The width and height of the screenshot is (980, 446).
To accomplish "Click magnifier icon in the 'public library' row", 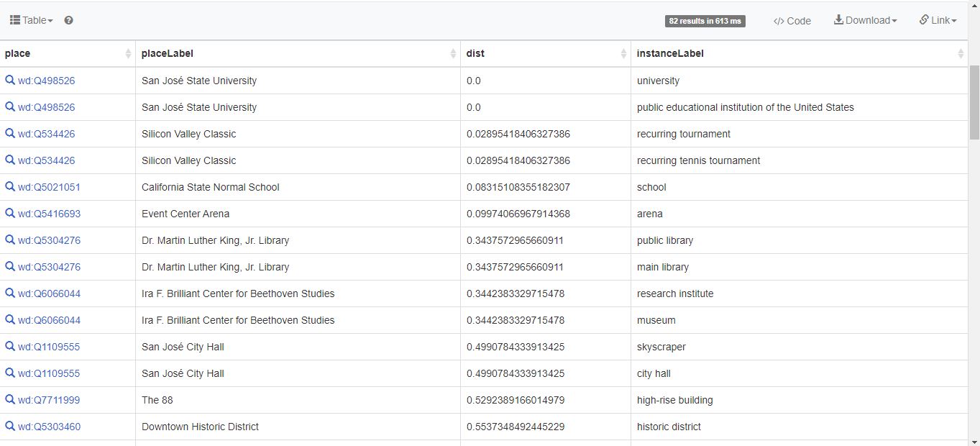I will tap(10, 240).
